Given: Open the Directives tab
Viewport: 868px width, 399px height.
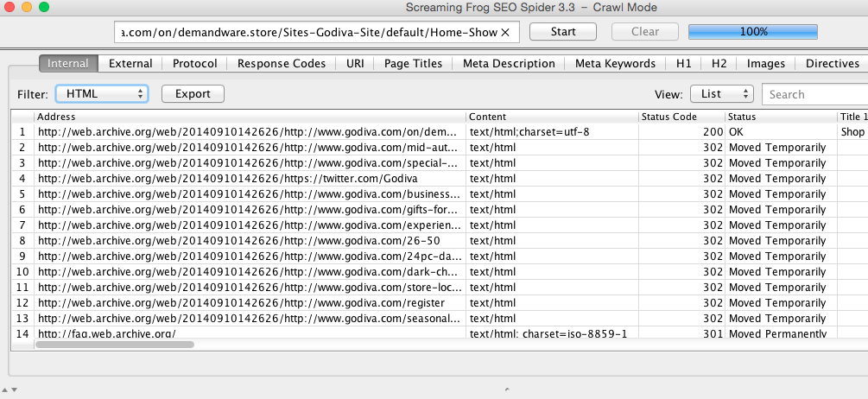Looking at the screenshot, I should [832, 64].
